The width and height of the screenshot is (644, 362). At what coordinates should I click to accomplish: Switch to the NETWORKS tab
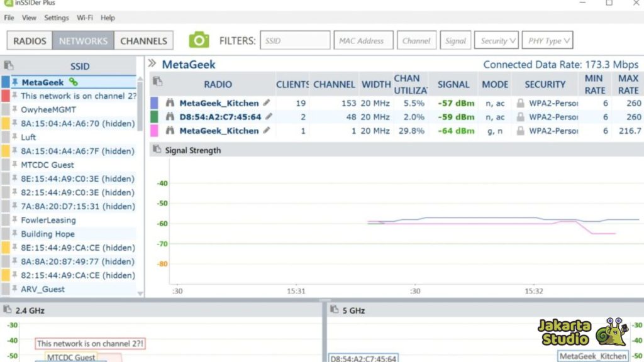pos(83,41)
